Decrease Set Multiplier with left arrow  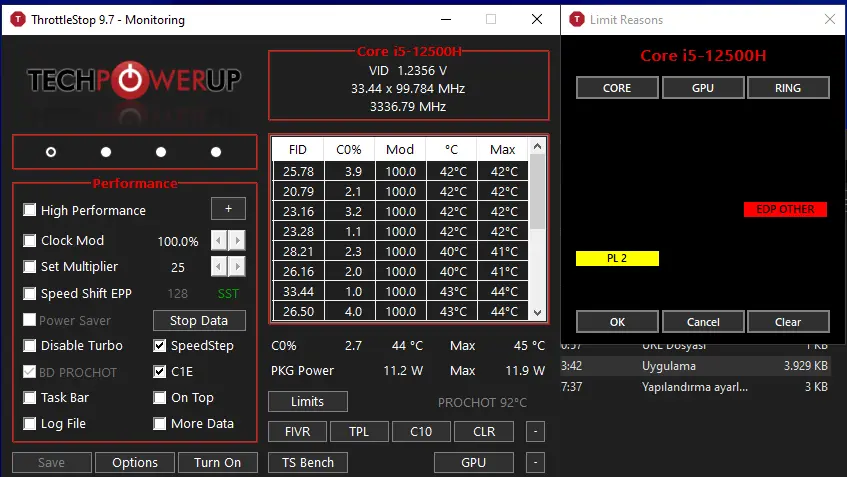click(x=219, y=266)
